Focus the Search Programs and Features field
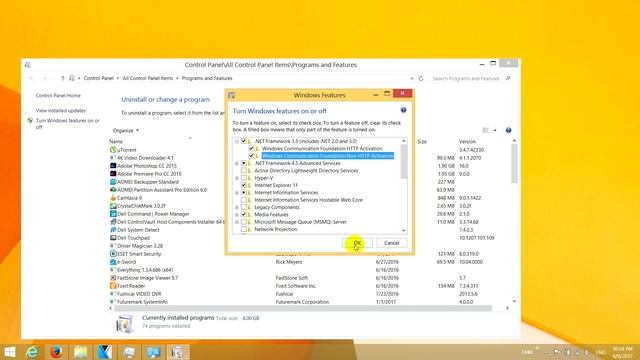 (465, 78)
